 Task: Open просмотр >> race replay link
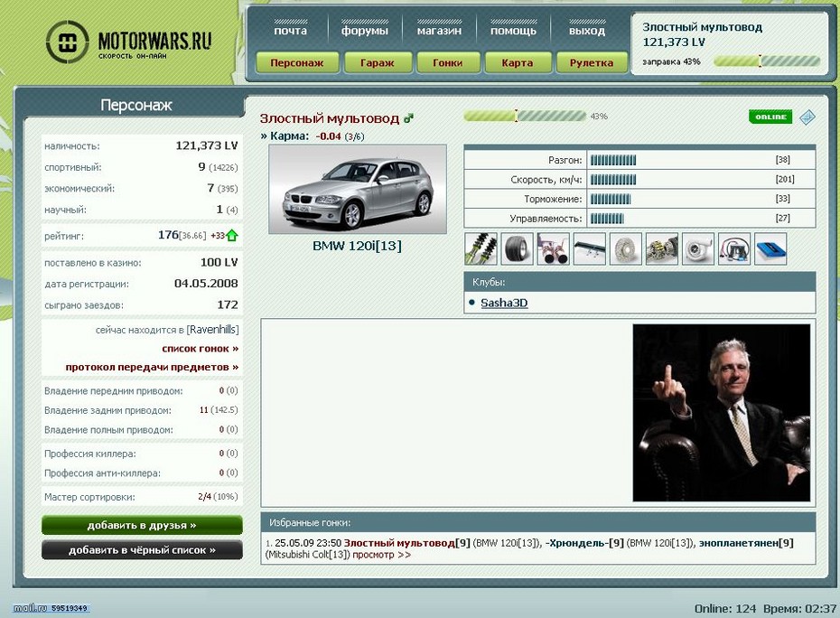pos(382,555)
